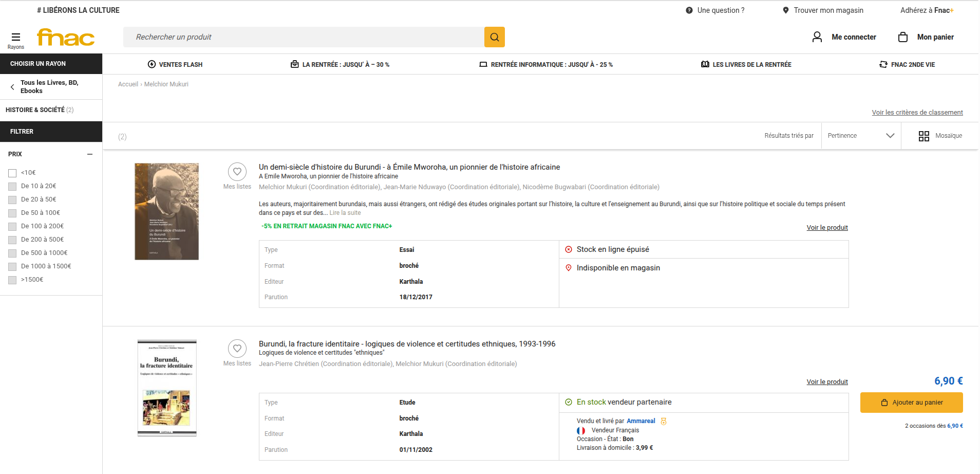Select the De 50 à 100€ price filter
Image resolution: width=980 pixels, height=474 pixels.
click(12, 213)
